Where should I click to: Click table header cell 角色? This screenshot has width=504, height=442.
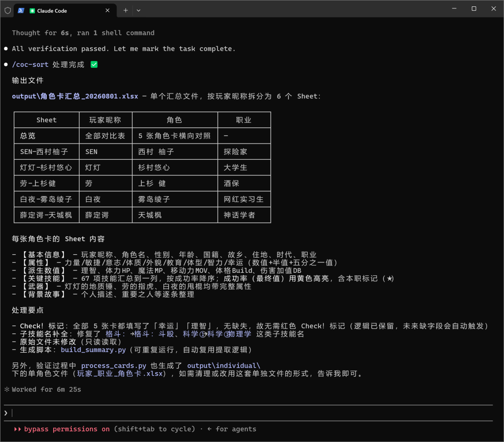175,120
